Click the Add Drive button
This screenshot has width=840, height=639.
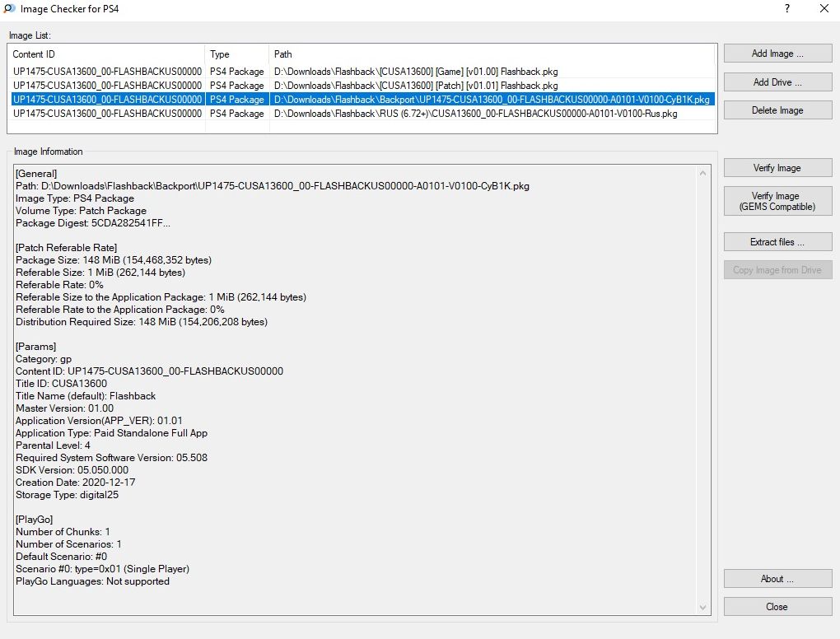778,82
